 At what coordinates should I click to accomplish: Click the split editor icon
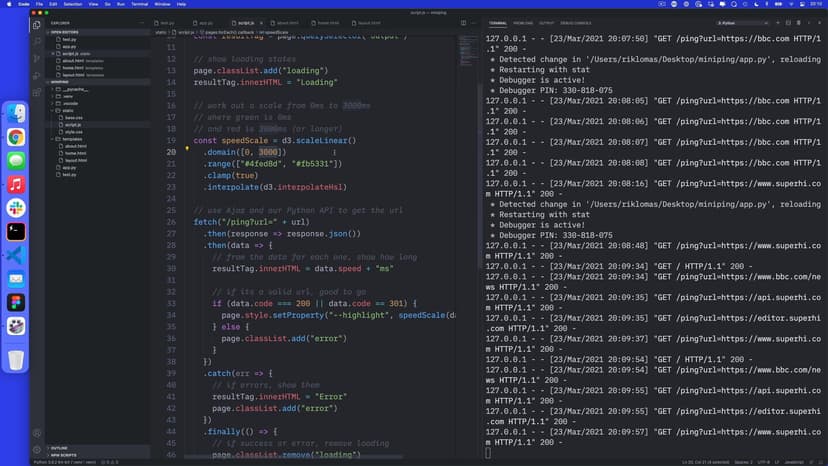[x=463, y=21]
